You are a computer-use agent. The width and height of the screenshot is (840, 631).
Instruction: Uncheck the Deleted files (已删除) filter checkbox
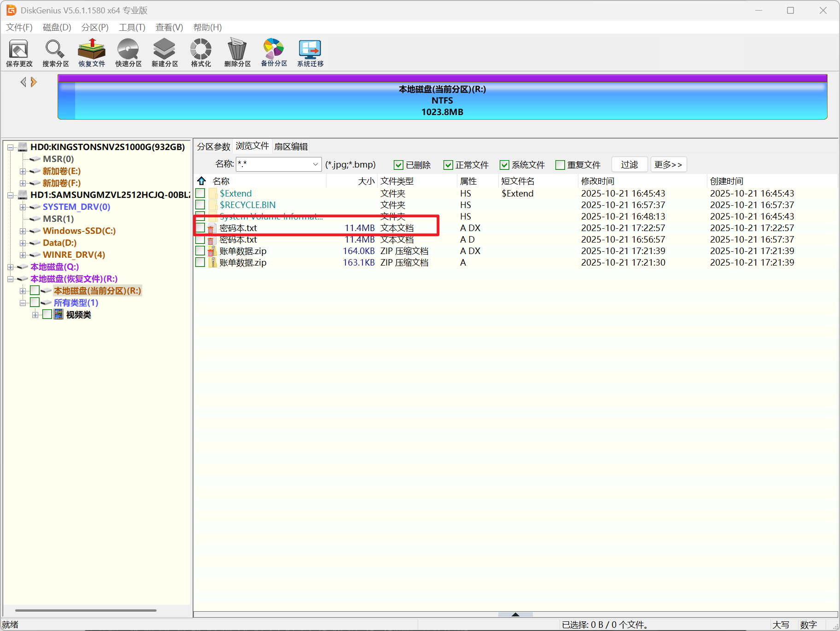pos(398,165)
